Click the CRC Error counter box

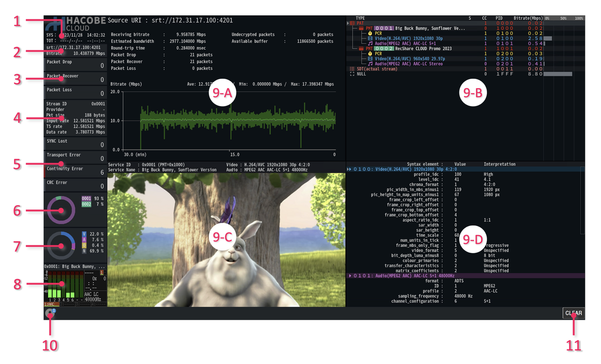tap(75, 185)
